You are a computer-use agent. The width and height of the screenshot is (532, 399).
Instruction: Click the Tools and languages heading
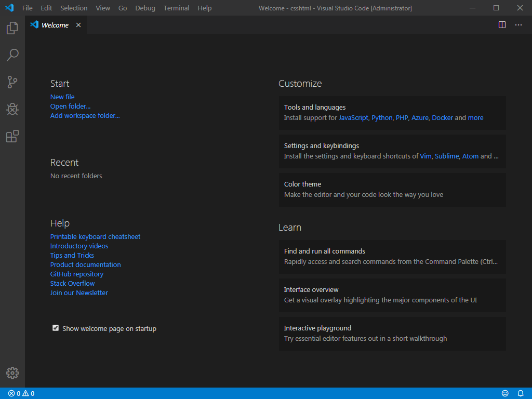pyautogui.click(x=315, y=107)
